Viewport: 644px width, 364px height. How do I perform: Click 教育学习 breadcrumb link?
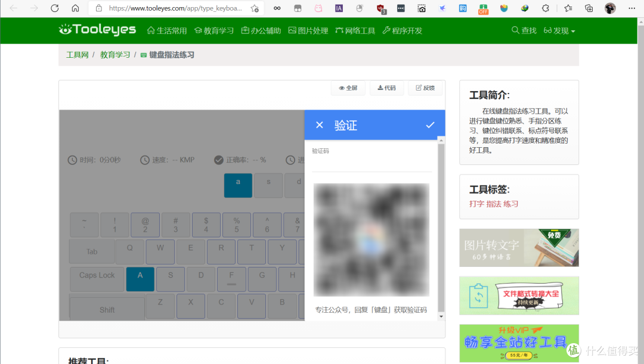tap(115, 55)
